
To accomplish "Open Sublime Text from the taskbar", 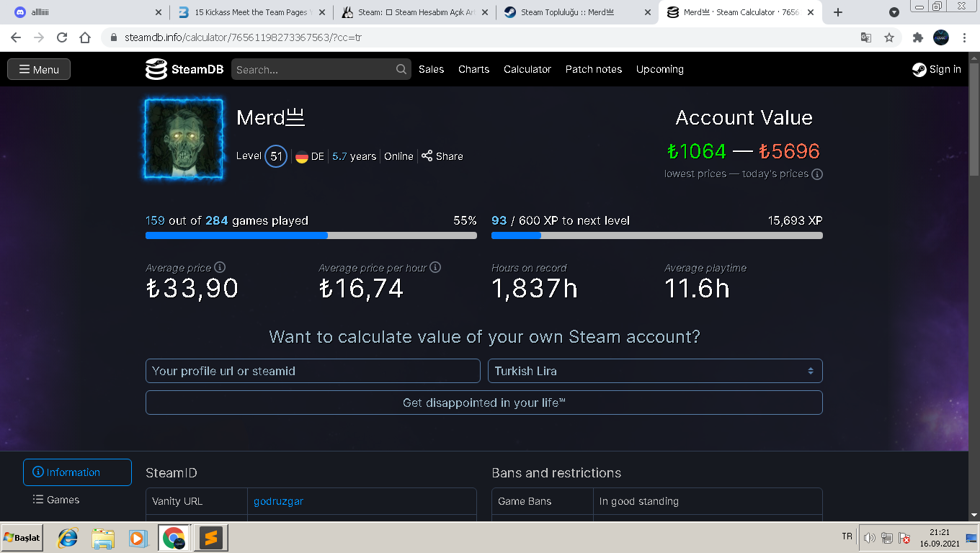I will point(210,538).
